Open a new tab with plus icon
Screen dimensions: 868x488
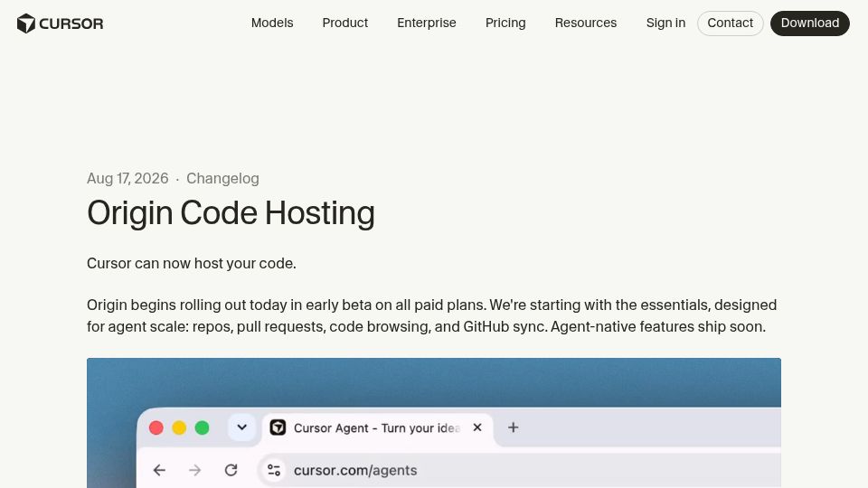tap(514, 427)
